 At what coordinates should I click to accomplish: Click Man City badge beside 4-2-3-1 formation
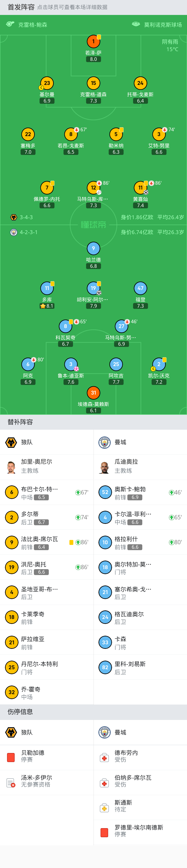(14, 232)
